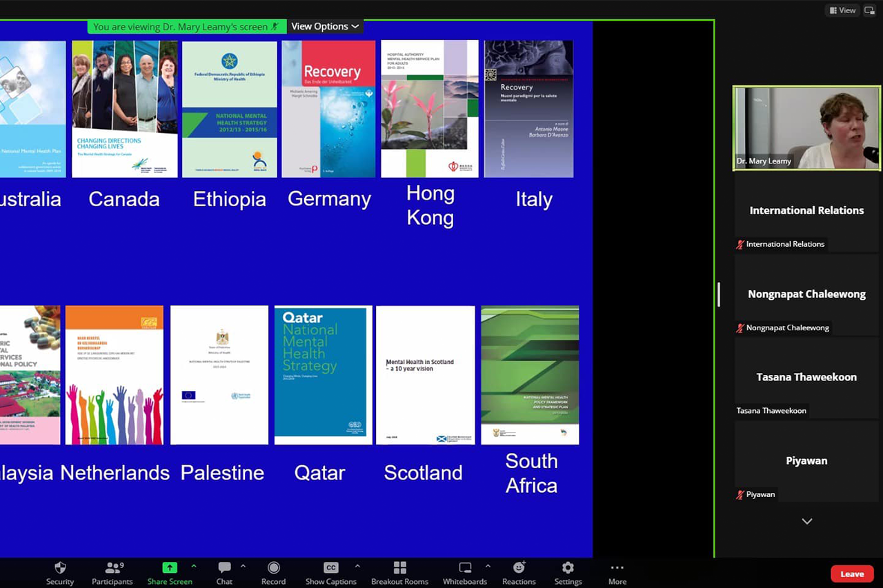Click the Palestine strategy document cover

tap(219, 375)
